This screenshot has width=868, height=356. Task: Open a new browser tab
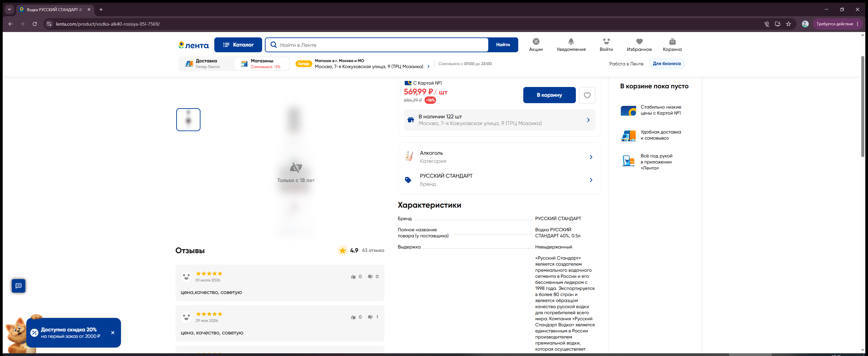pyautogui.click(x=101, y=9)
